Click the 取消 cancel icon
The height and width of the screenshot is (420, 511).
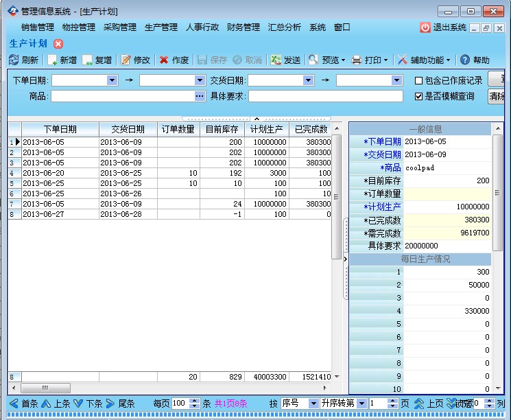pos(237,60)
